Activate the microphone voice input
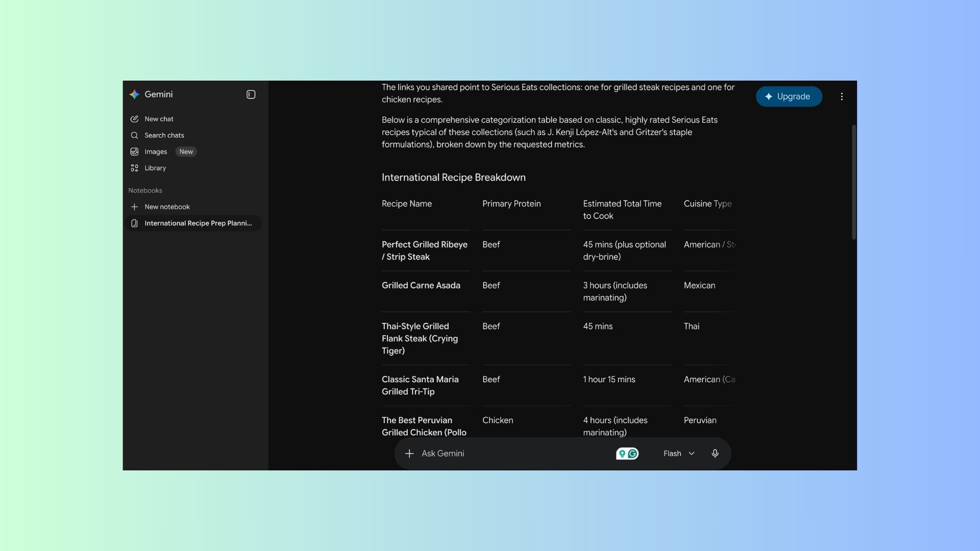Screen dimensions: 980x551 [715, 454]
